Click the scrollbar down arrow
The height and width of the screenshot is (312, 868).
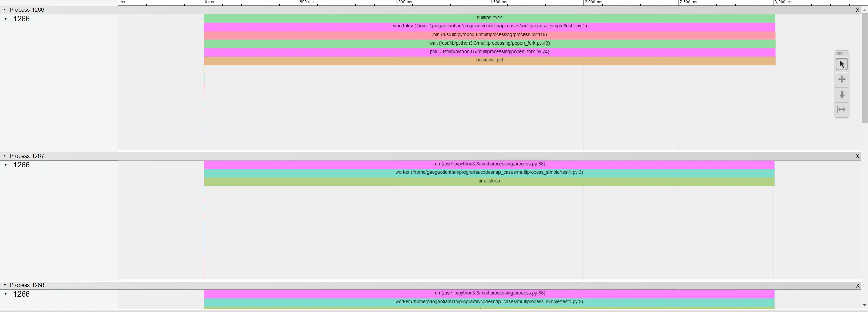(865, 305)
